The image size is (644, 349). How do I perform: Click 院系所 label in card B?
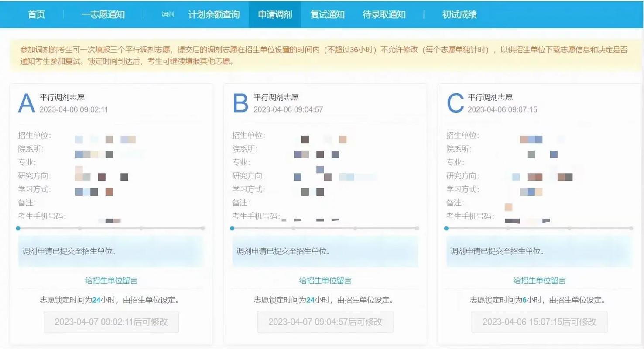coord(245,149)
